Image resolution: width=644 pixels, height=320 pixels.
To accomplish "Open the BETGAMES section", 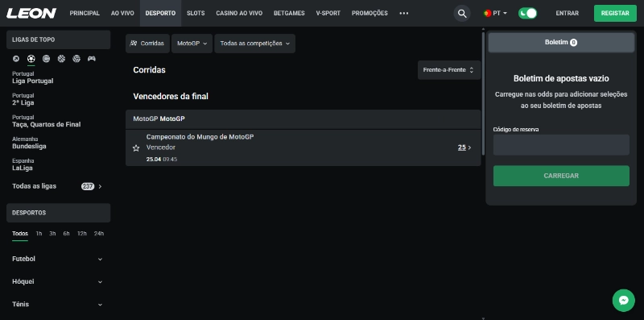I will (289, 13).
